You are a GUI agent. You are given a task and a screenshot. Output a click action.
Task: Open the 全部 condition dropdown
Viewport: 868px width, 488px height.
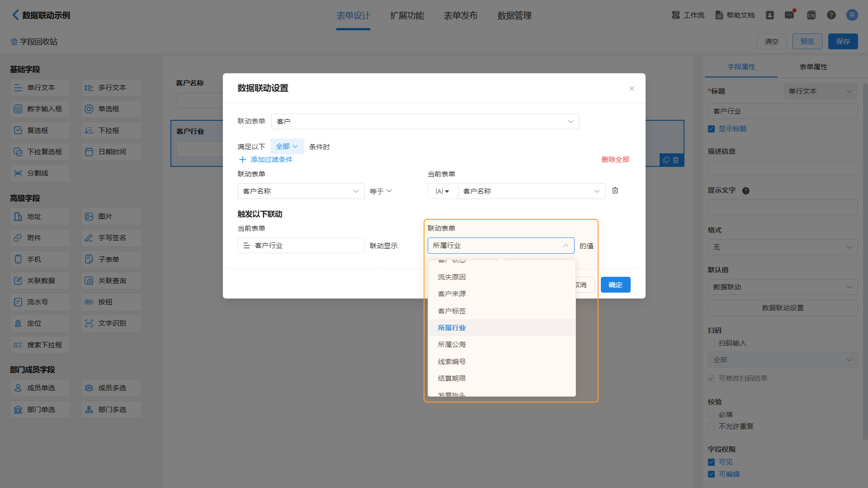[x=287, y=146]
